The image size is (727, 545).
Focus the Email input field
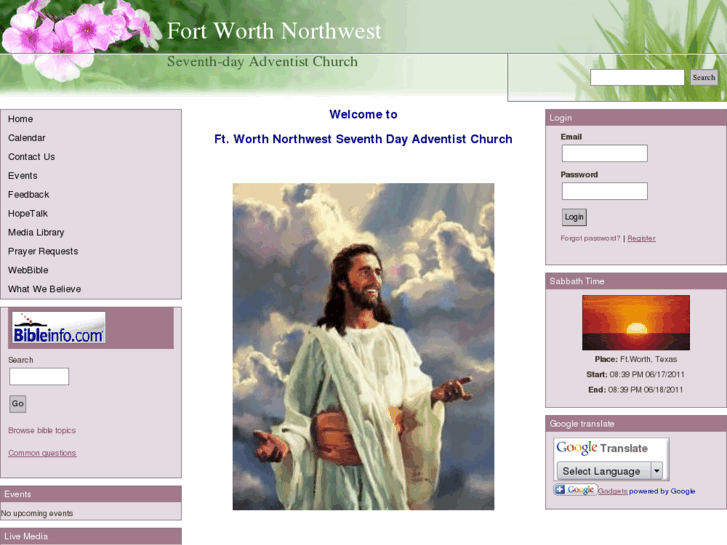tap(605, 153)
